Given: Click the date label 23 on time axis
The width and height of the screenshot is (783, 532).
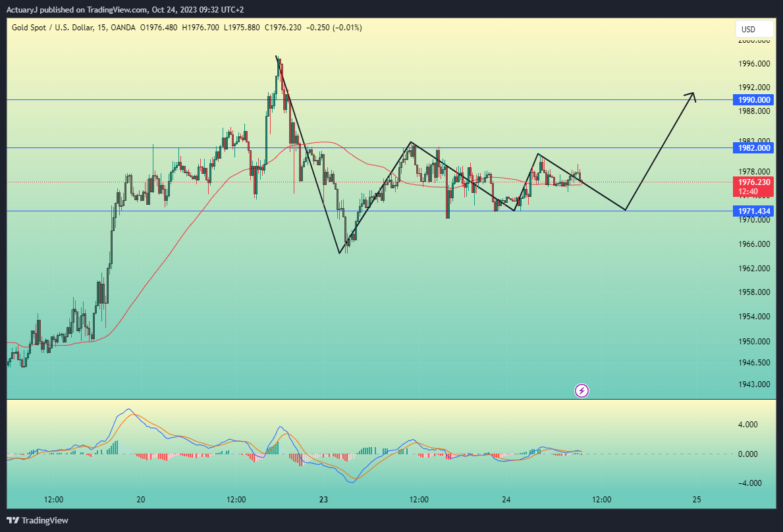Looking at the screenshot, I should point(323,500).
